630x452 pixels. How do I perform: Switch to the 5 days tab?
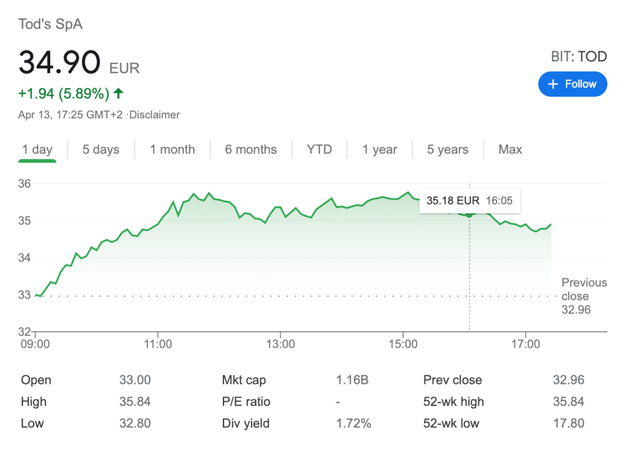coord(100,150)
